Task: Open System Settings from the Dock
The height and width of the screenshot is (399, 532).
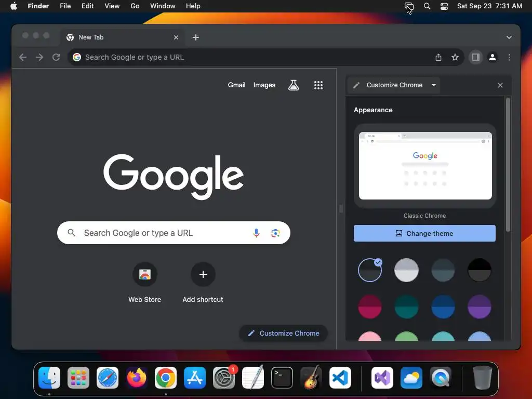Action: [x=224, y=378]
